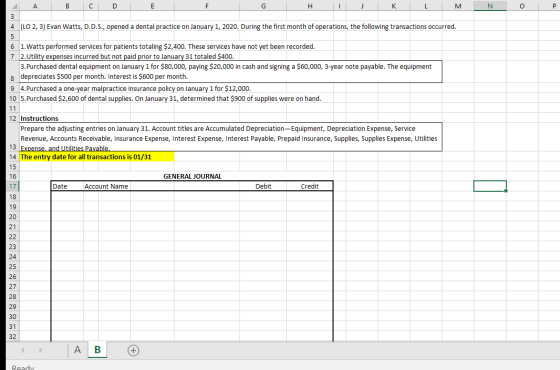Switch to sheet tab A

pyautogui.click(x=78, y=350)
